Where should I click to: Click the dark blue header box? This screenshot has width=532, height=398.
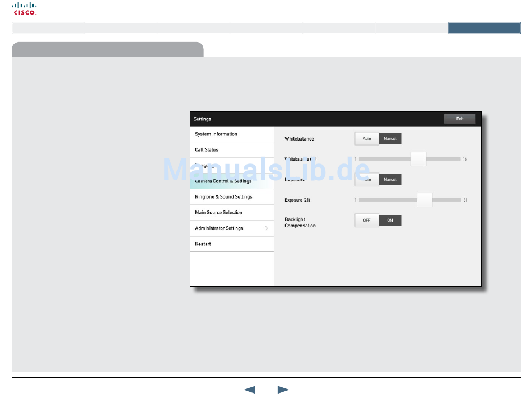coord(484,29)
